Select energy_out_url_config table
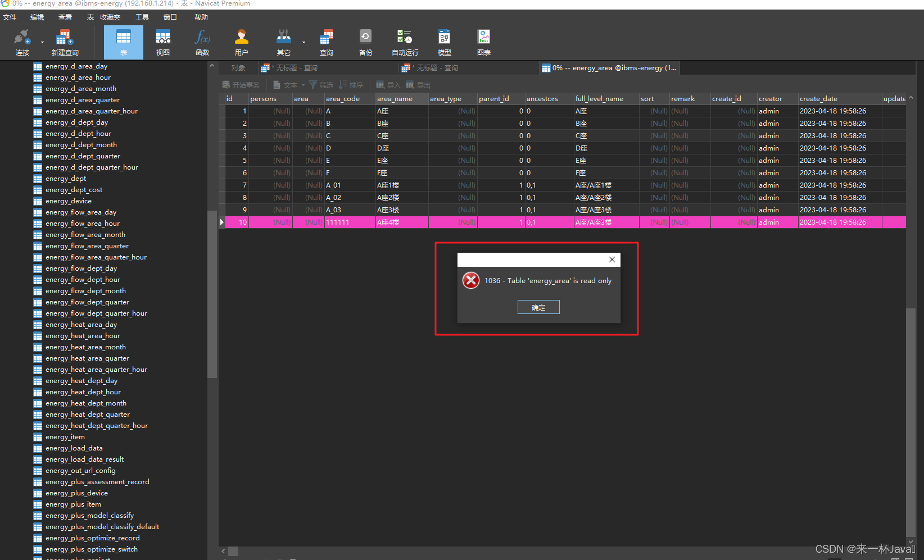The width and height of the screenshot is (924, 560). [x=80, y=471]
